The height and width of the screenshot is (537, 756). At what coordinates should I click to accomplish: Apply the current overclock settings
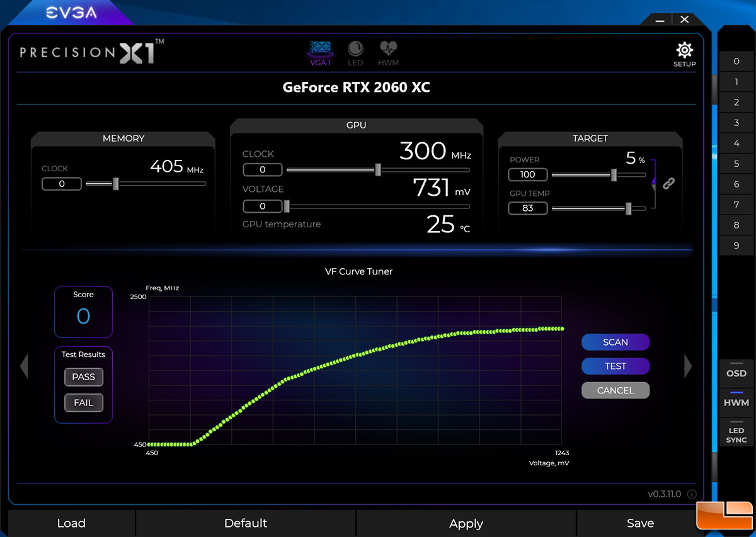coord(466,523)
